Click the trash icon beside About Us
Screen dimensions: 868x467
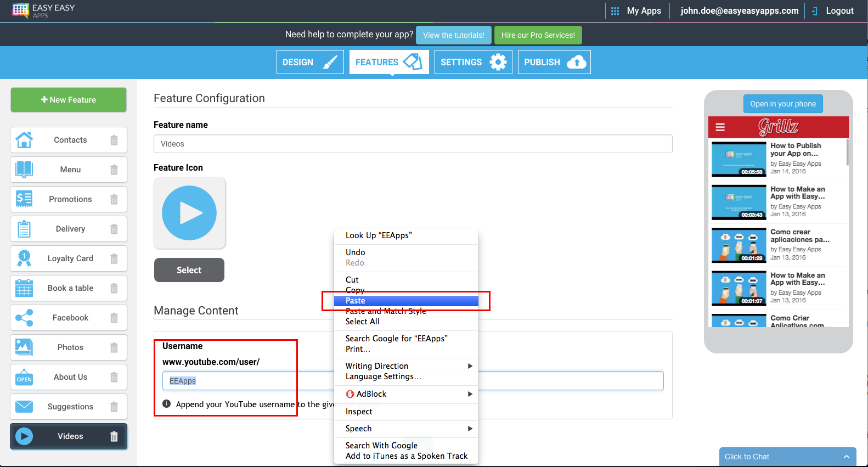pyautogui.click(x=114, y=377)
